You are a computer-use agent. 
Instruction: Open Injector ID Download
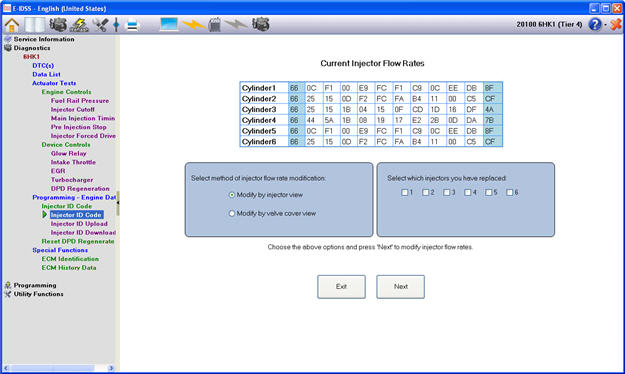(x=83, y=232)
